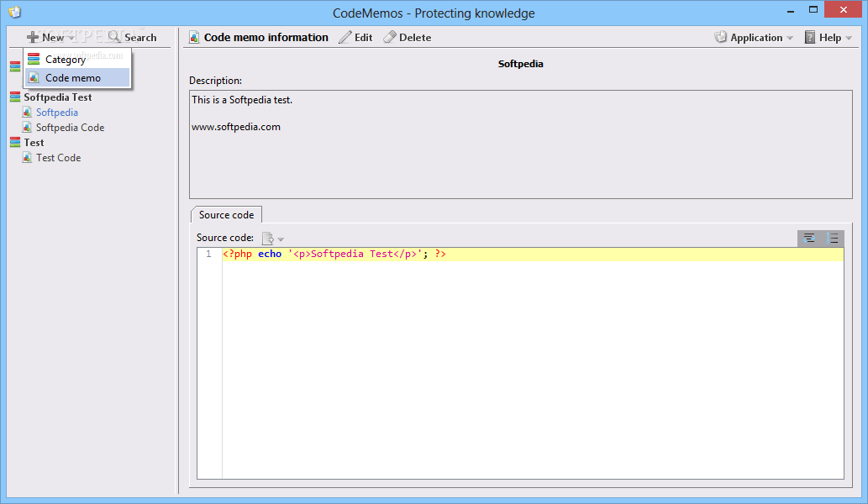Image resolution: width=868 pixels, height=504 pixels.
Task: Click the Edit button
Action: pyautogui.click(x=356, y=38)
